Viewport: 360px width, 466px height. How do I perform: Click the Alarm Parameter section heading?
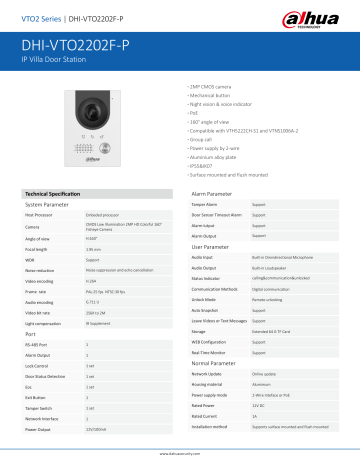click(x=211, y=194)
